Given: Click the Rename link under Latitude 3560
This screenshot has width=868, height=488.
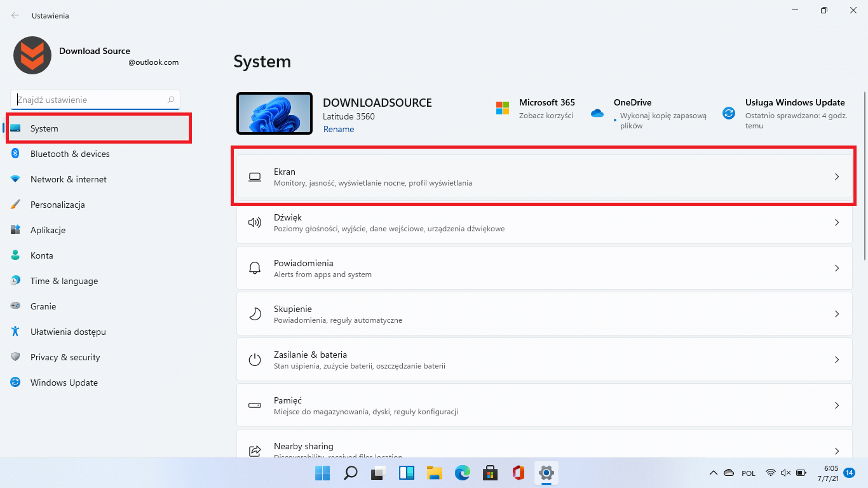Looking at the screenshot, I should (339, 129).
